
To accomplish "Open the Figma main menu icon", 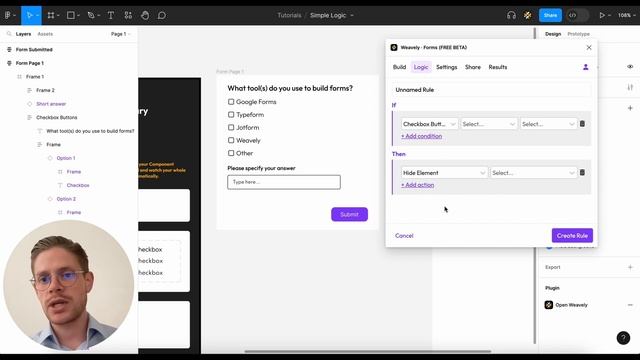I will pyautogui.click(x=8, y=15).
